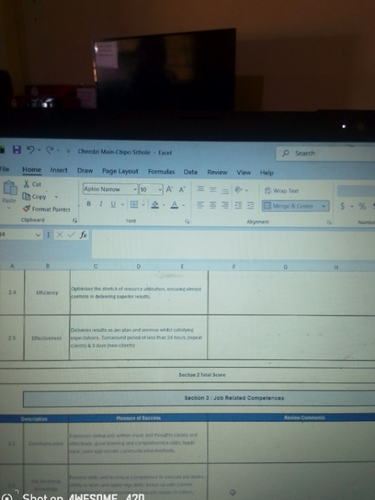Open Merge & Center dropdown arrow
375x500 pixels.
(x=323, y=206)
